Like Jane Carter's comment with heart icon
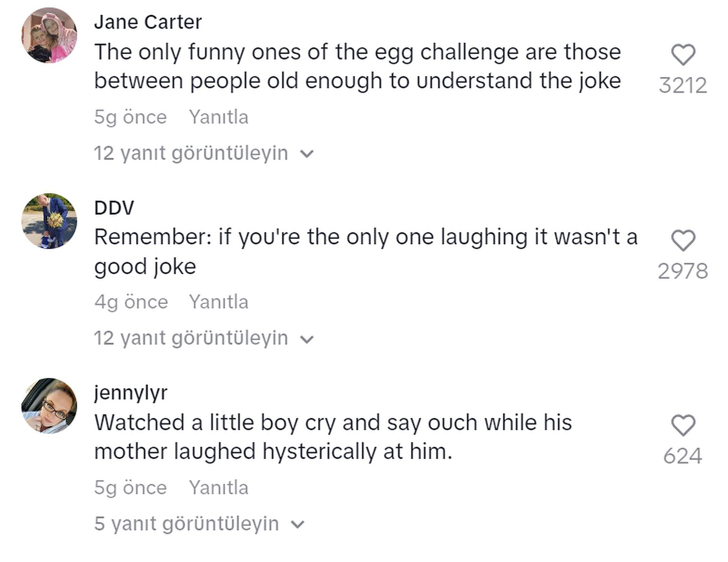The image size is (728, 562). 683,55
